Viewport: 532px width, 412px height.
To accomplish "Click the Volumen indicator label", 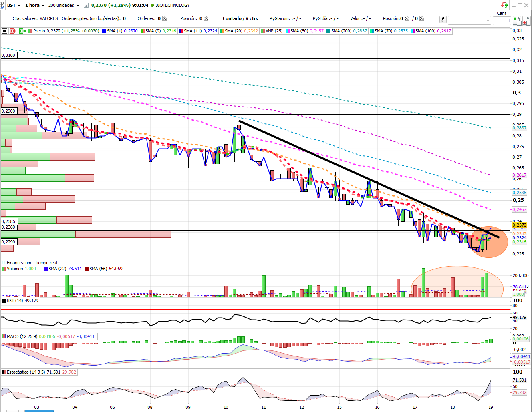I will pyautogui.click(x=15, y=269).
